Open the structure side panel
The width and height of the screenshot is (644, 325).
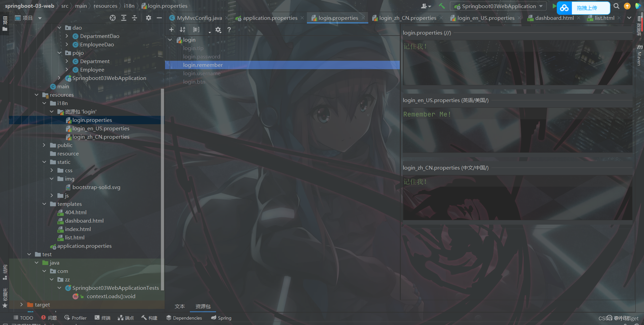coord(5,272)
